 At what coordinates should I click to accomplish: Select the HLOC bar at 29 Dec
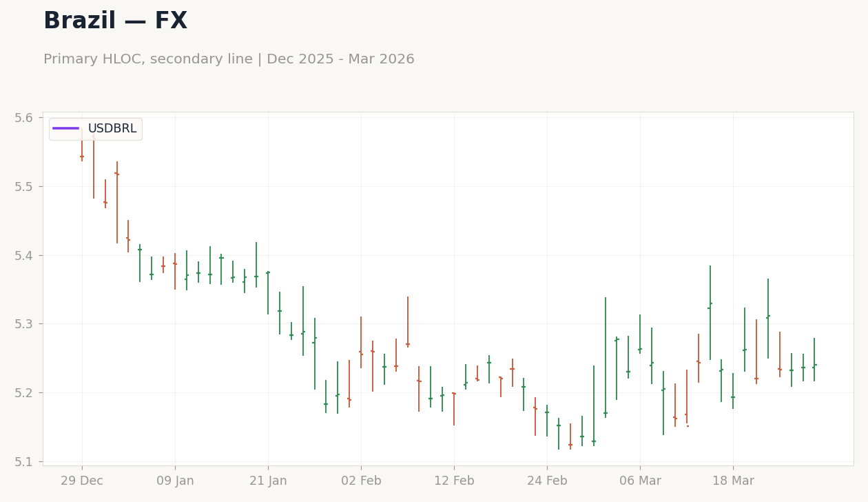tap(82, 143)
